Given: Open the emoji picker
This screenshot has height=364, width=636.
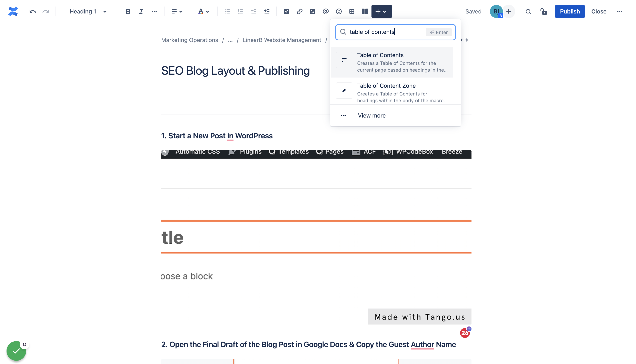Looking at the screenshot, I should click(339, 11).
